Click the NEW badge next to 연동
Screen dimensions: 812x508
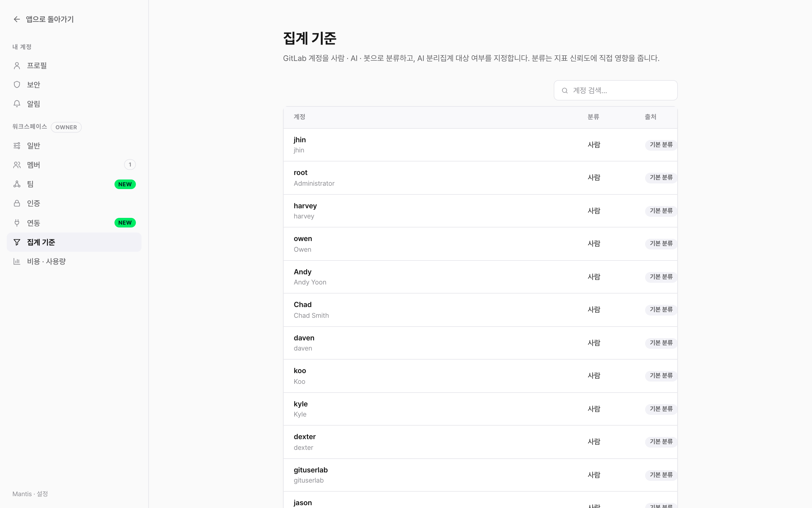(x=125, y=223)
